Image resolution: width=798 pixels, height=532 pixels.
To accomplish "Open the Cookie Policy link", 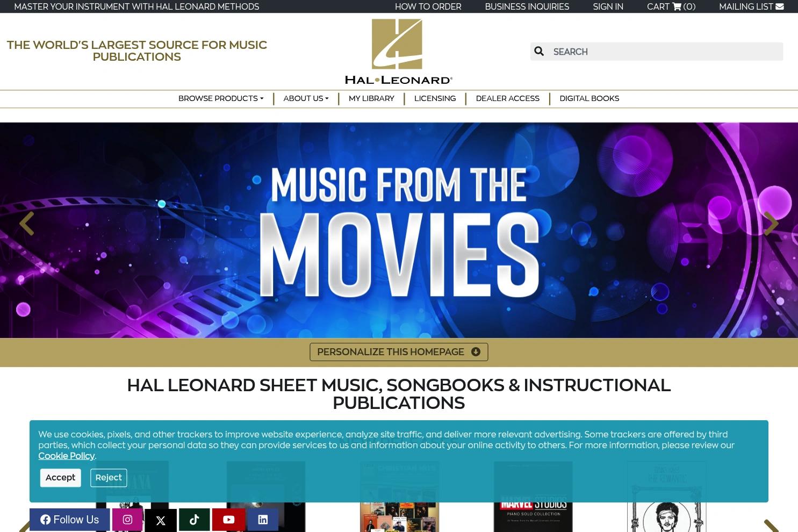I will tap(66, 456).
